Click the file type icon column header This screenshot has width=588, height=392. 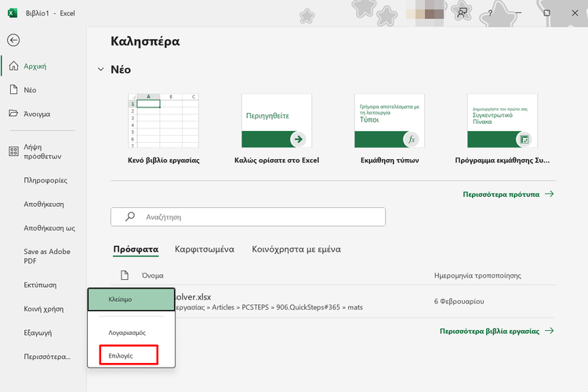tap(125, 275)
